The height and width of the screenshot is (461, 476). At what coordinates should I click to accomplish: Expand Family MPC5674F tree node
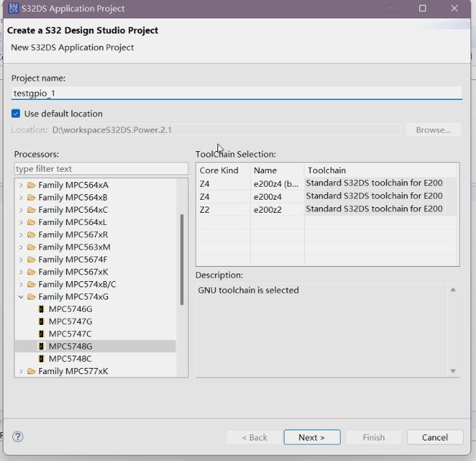pos(21,260)
